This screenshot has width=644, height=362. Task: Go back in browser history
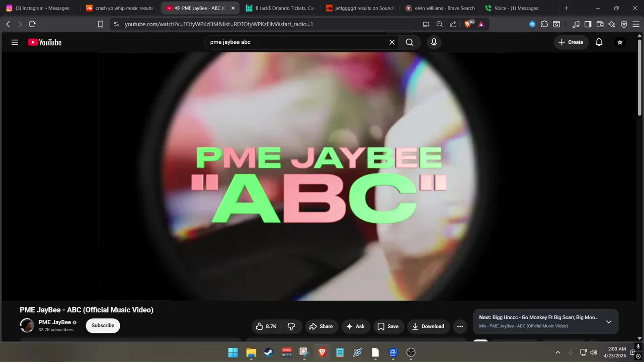tap(8, 24)
